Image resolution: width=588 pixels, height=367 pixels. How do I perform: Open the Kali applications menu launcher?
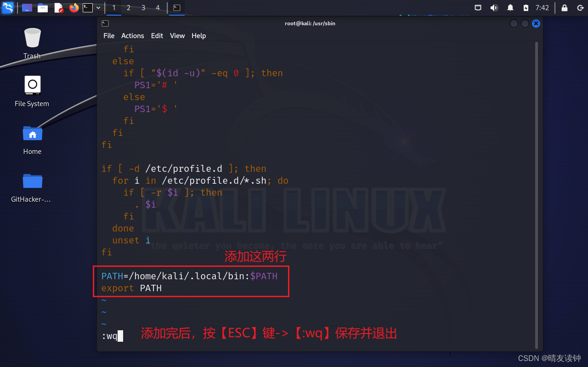(x=7, y=7)
